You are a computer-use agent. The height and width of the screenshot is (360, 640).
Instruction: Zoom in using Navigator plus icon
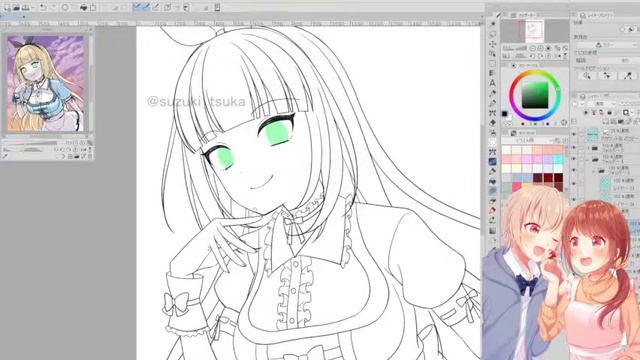pyautogui.click(x=540, y=48)
